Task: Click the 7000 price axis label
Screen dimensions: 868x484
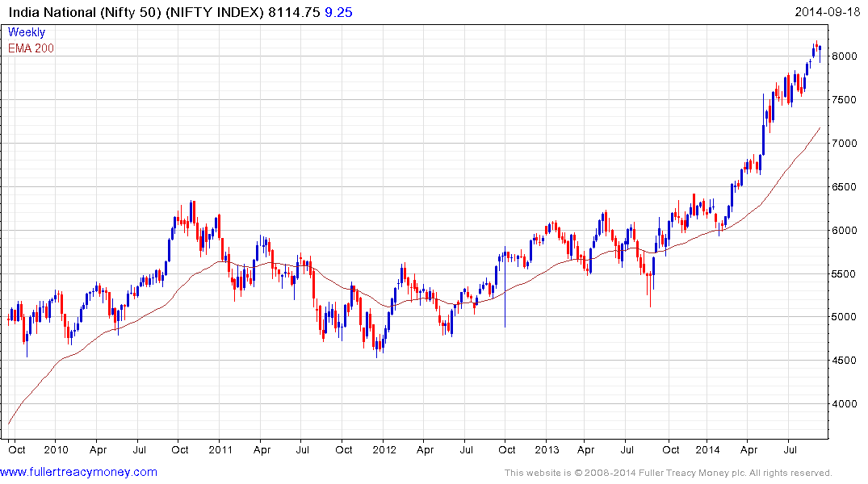Action: pyautogui.click(x=845, y=144)
